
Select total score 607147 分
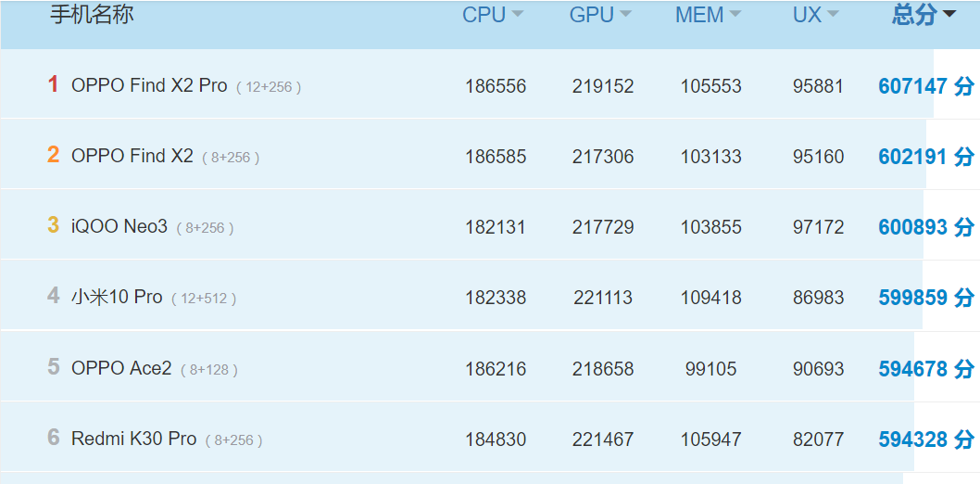(926, 85)
